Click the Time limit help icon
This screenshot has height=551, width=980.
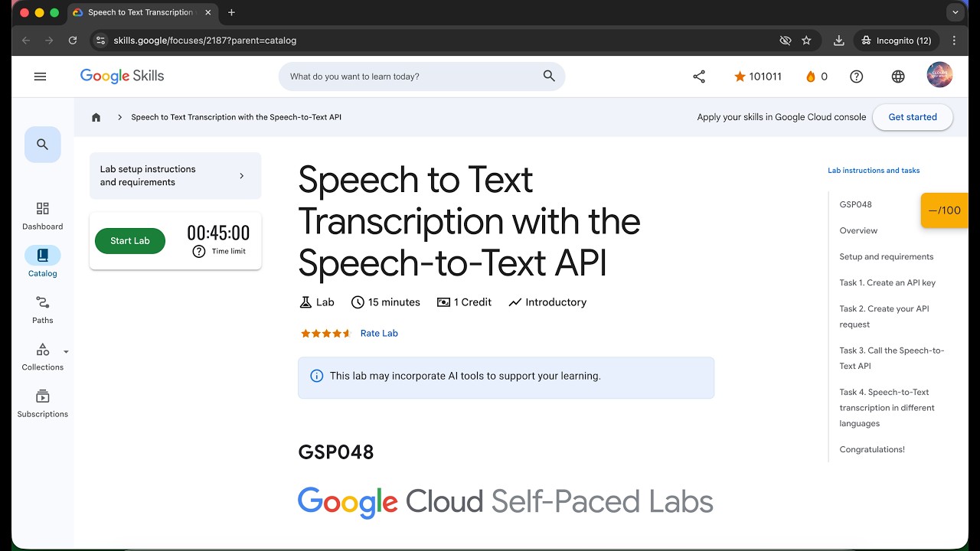click(x=199, y=251)
